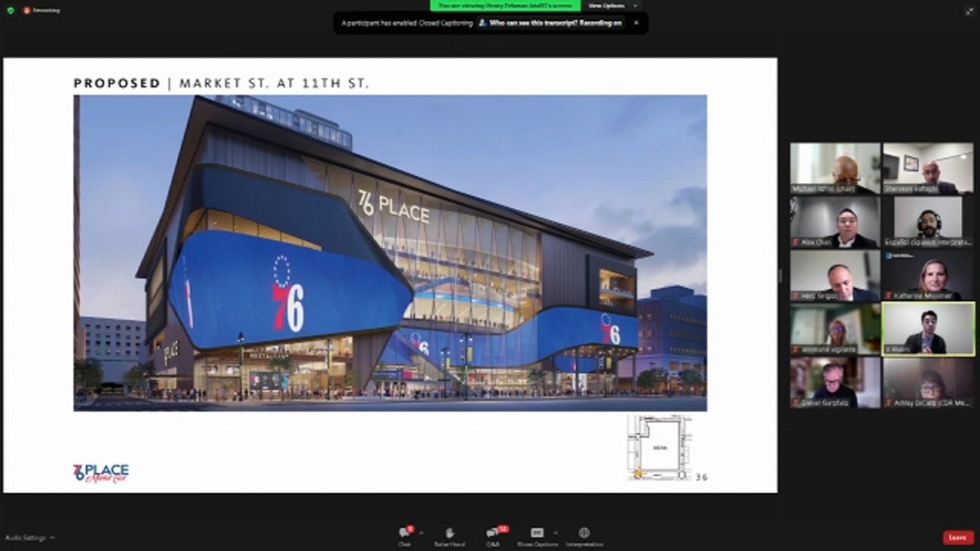980x551 pixels.
Task: Click the red Leave button
Action: tap(957, 537)
